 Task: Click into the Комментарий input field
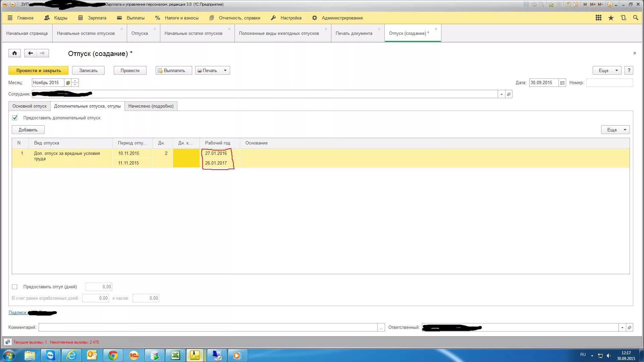(x=208, y=327)
